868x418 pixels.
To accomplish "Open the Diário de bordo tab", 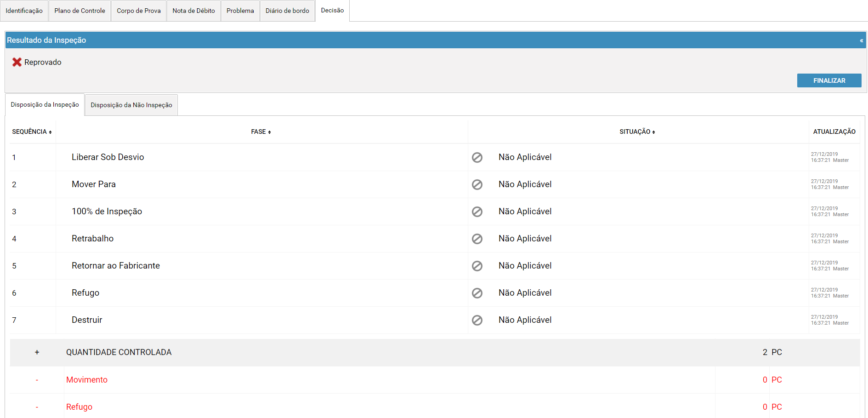I will tap(287, 11).
